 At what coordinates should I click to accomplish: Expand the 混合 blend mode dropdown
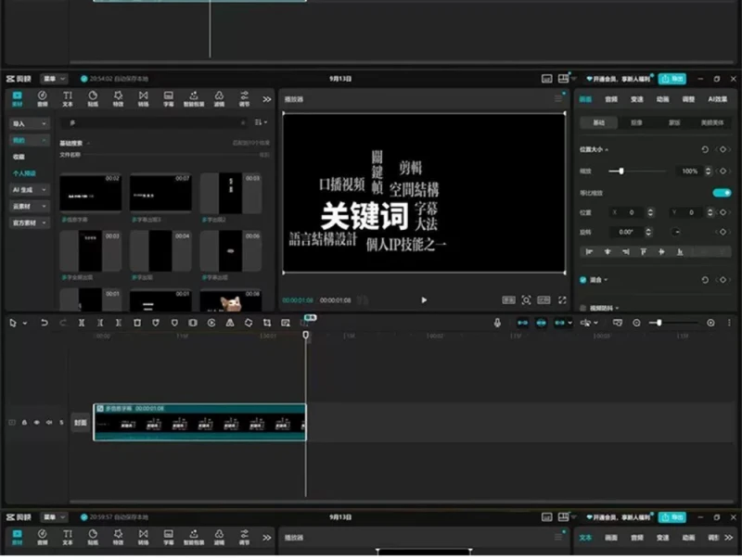[x=606, y=280]
